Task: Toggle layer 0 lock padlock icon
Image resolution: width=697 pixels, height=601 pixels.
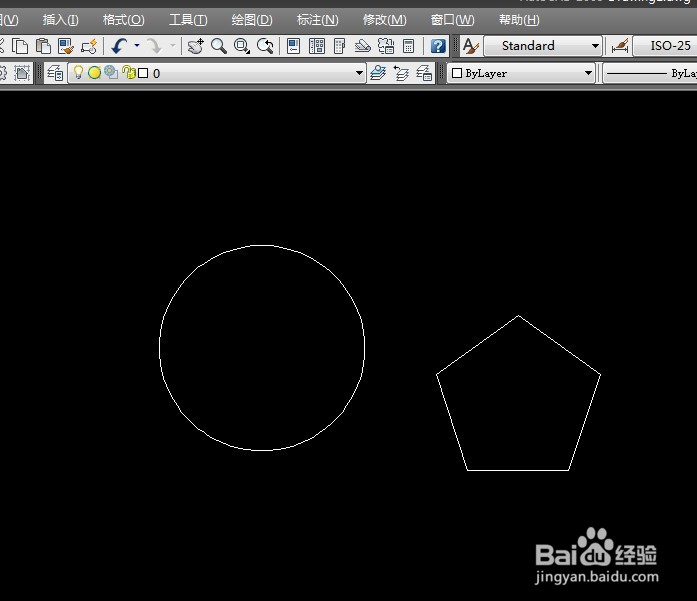Action: (x=128, y=72)
